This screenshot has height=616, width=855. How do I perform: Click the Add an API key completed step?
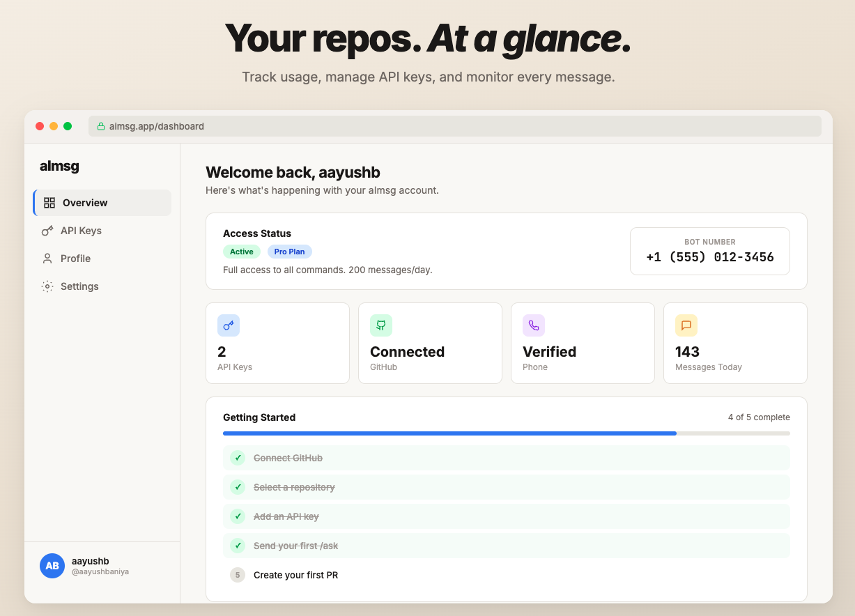coord(507,516)
